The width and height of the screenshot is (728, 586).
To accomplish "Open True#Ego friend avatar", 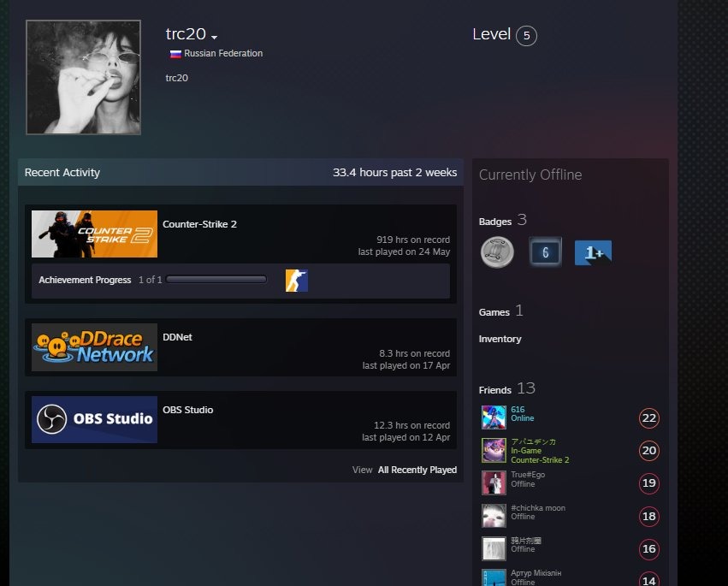I will pyautogui.click(x=494, y=483).
